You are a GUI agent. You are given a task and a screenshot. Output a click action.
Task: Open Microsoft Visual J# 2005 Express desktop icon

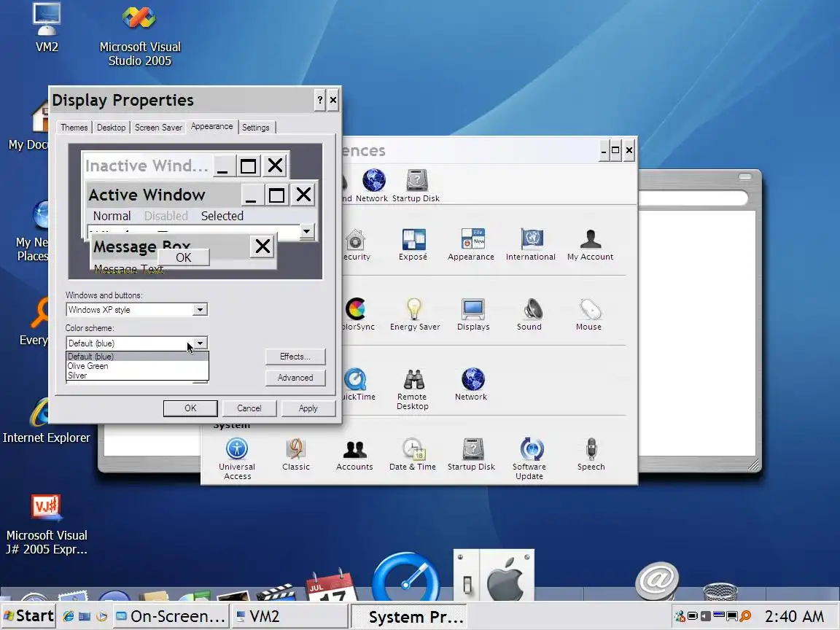pyautogui.click(x=47, y=525)
